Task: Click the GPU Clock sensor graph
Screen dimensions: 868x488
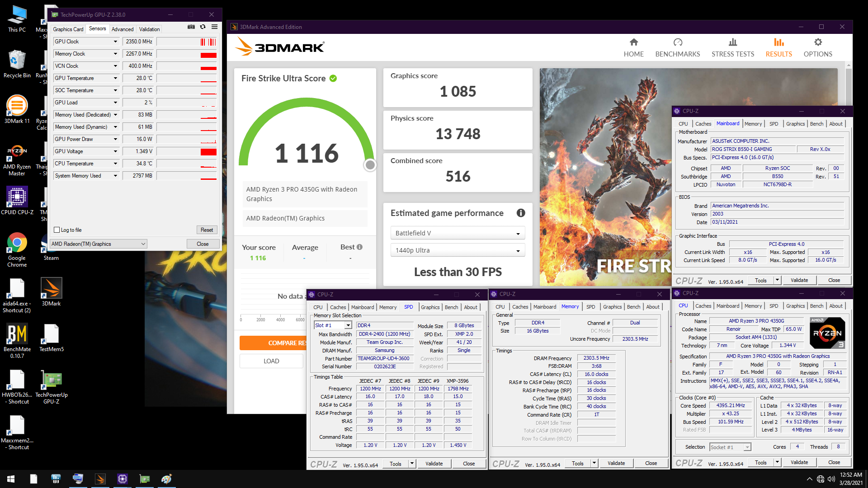Action: (187, 42)
